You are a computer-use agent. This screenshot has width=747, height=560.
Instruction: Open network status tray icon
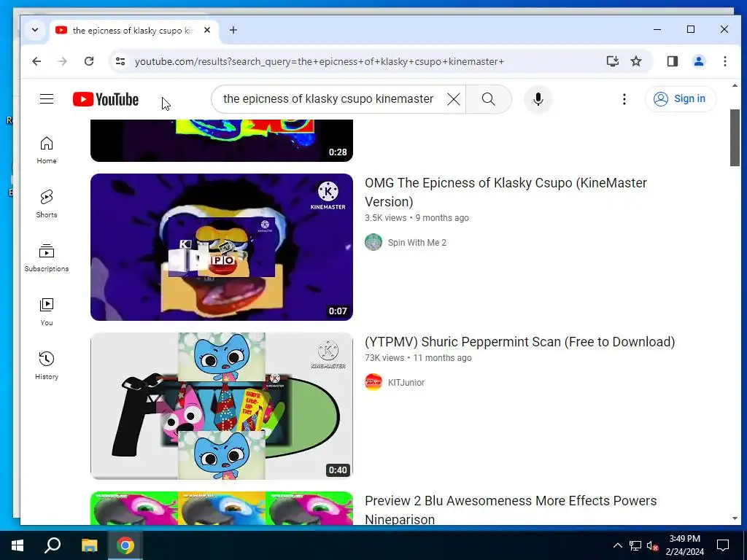(x=635, y=545)
